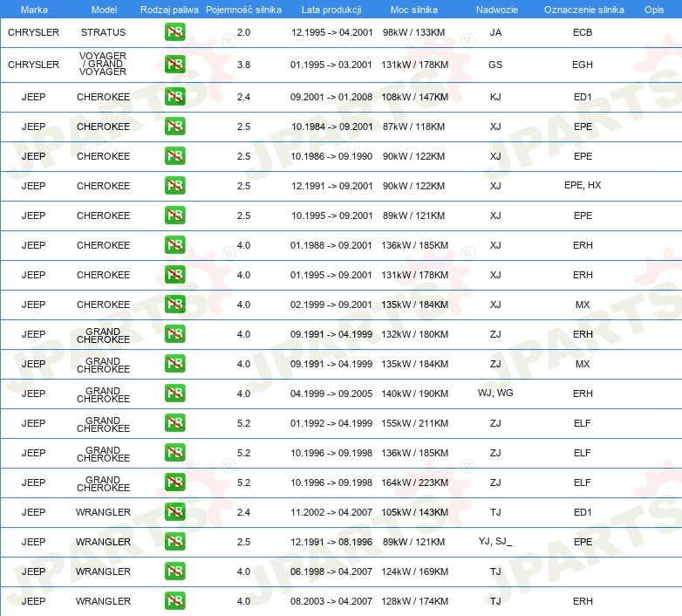Click fuel icon in Grand Cherokee ZJ MX row

[x=174, y=364]
